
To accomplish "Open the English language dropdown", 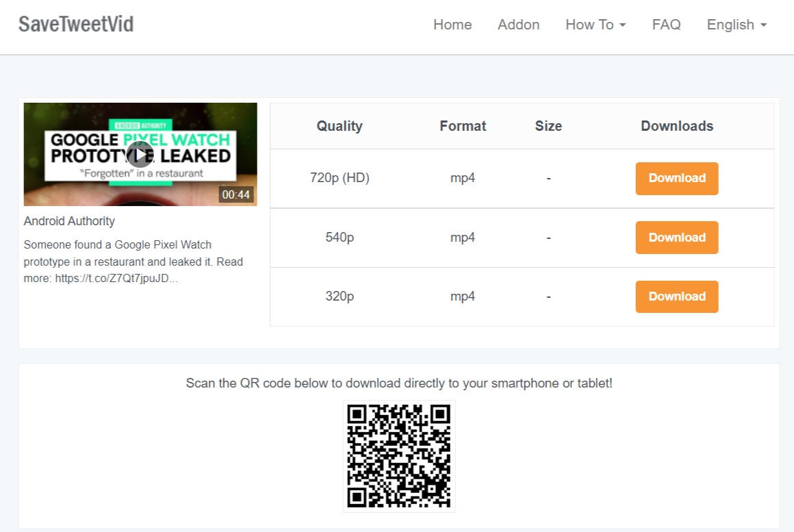I will [x=737, y=25].
